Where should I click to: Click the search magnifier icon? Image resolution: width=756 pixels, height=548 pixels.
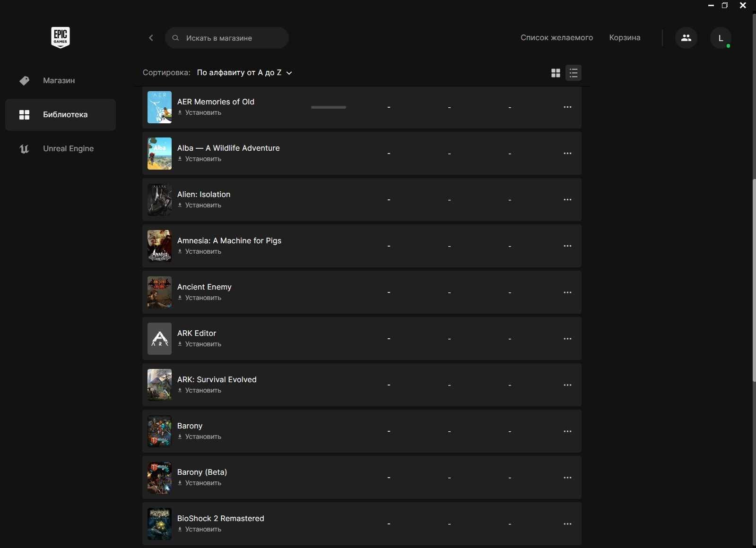[x=175, y=38]
